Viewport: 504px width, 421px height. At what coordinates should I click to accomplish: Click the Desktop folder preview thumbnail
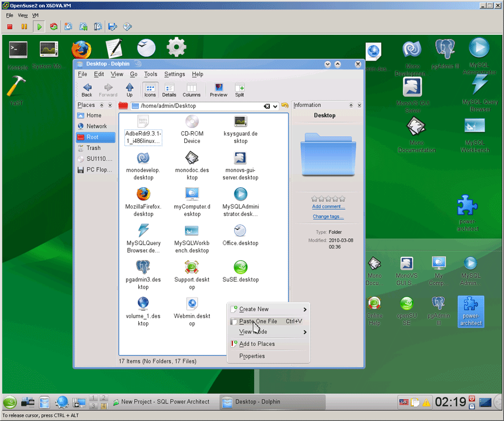(x=328, y=155)
